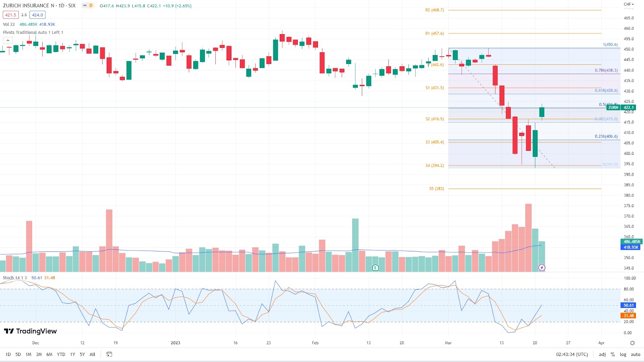Select the 6M time range
Screen dimensions: 644x362
50,354
